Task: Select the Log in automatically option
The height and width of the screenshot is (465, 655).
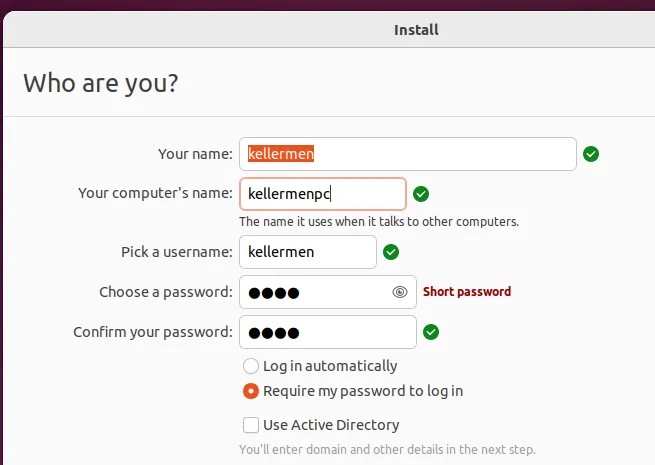Action: [251, 366]
